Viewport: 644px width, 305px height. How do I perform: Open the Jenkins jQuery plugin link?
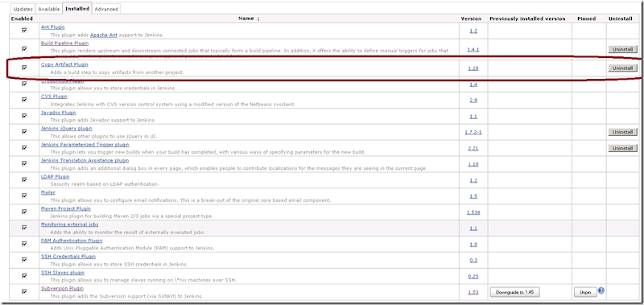tap(67, 129)
